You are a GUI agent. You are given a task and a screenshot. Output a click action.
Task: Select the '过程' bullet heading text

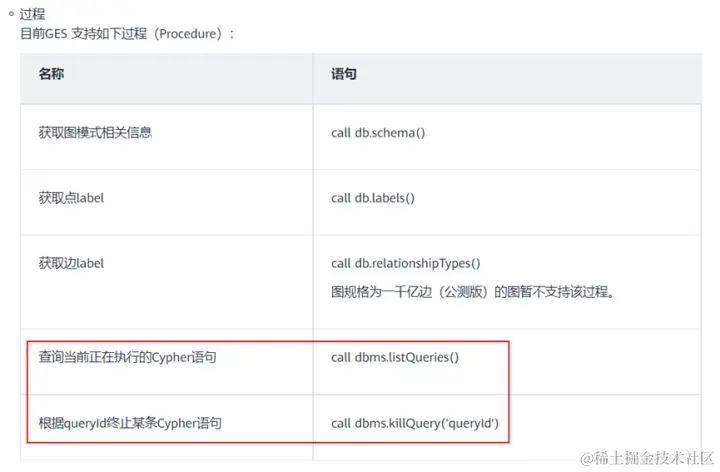click(32, 14)
